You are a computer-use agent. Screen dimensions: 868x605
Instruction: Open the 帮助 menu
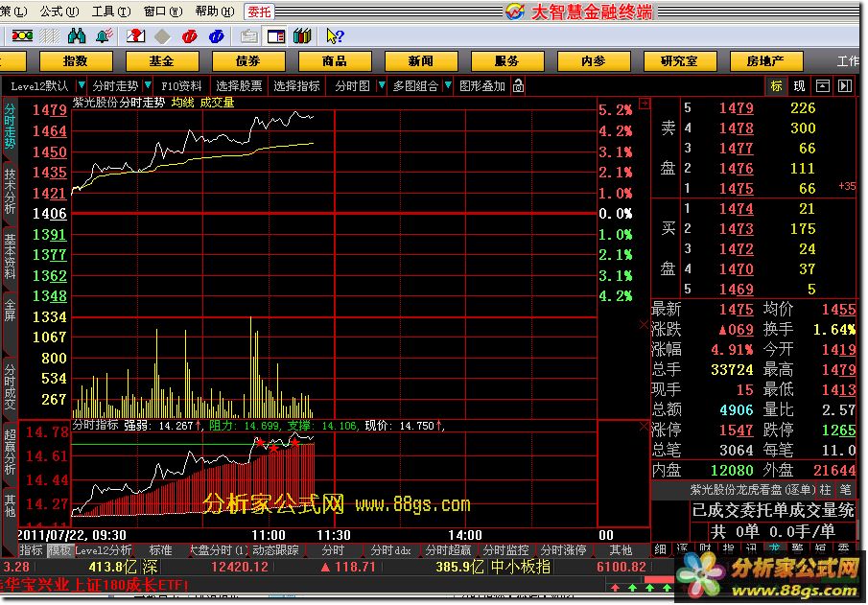pyautogui.click(x=215, y=12)
